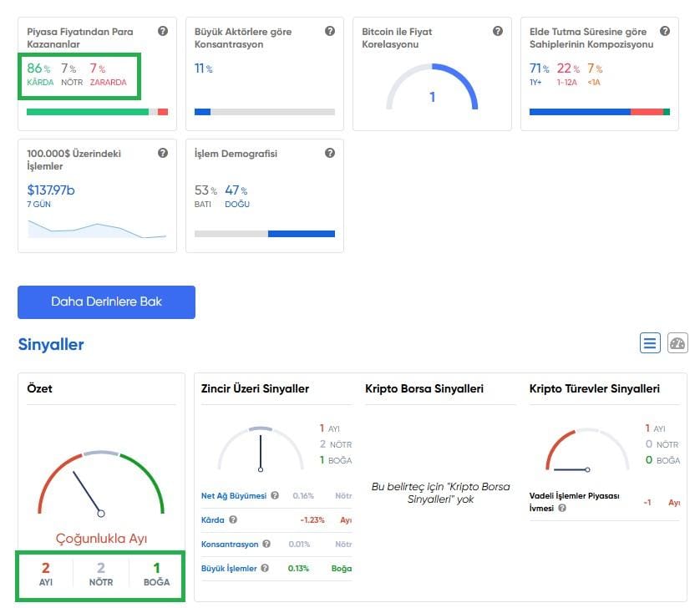
Task: Click info icon beside Net Ağ Büyümesi
Action: [275, 496]
